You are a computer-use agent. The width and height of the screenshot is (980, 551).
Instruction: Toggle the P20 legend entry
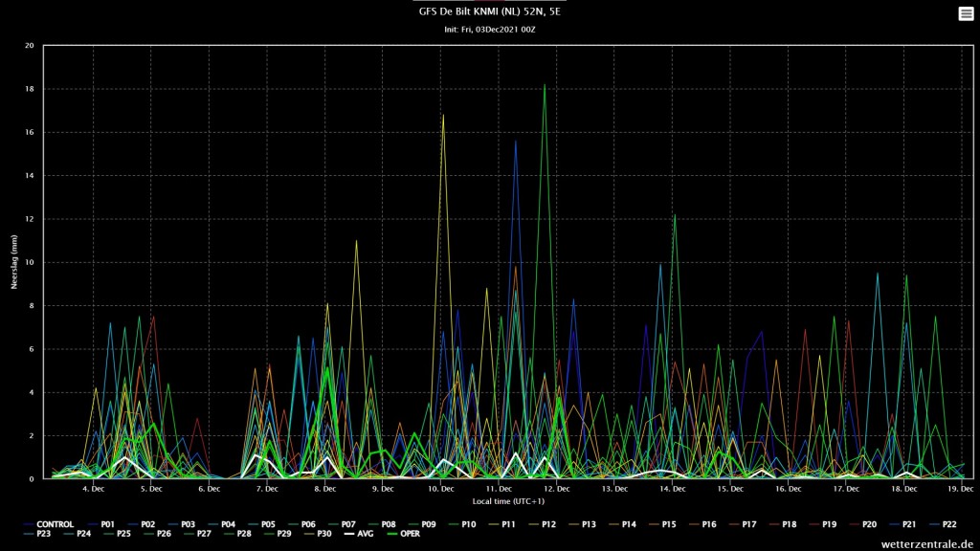pos(862,524)
